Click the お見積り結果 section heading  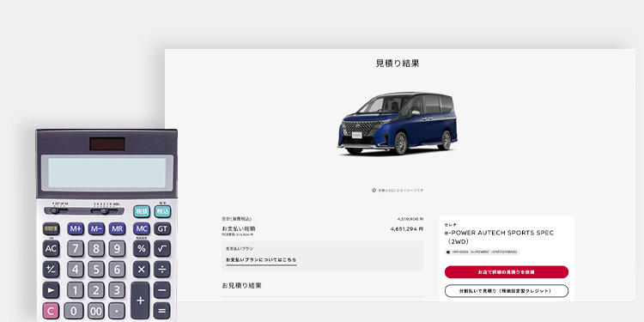(x=241, y=285)
